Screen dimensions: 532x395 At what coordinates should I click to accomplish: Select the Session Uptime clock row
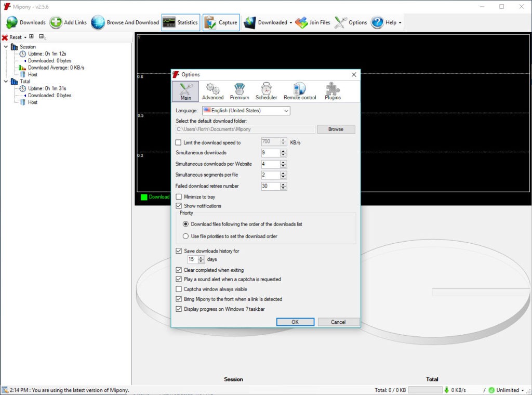click(x=43, y=54)
